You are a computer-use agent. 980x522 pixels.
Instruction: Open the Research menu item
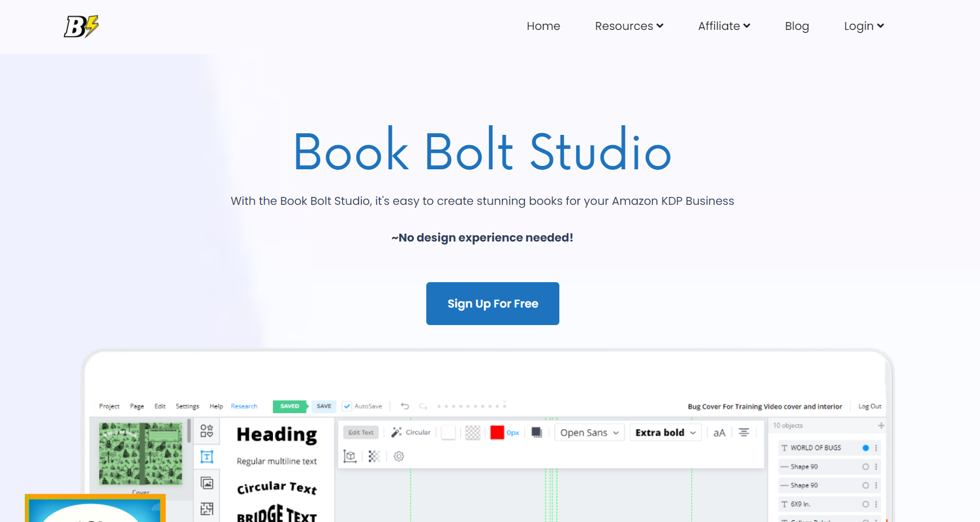click(x=244, y=406)
